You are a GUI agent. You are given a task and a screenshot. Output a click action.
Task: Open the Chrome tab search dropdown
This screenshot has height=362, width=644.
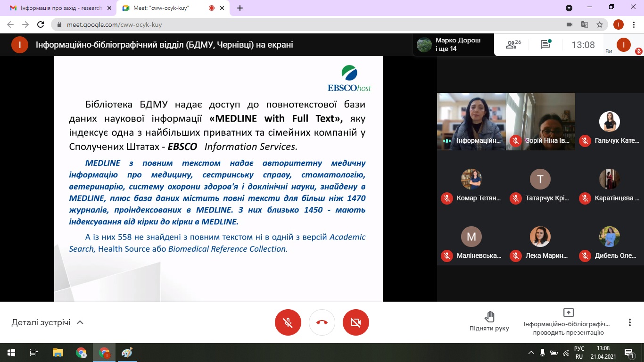click(569, 8)
